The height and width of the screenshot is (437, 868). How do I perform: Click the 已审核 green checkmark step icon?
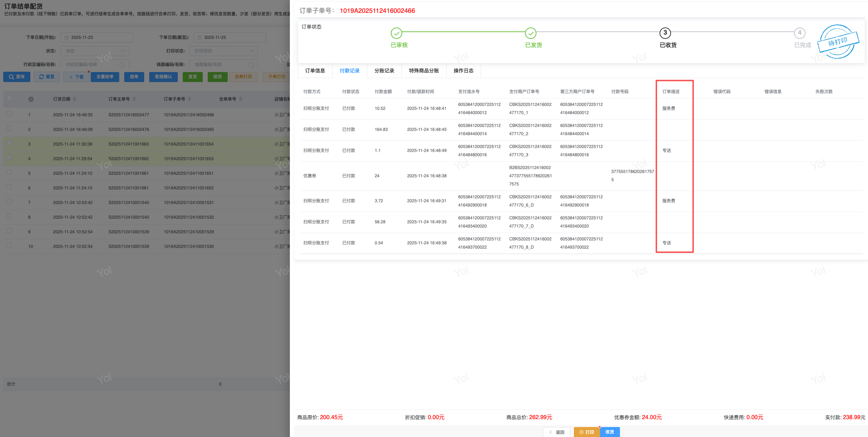(x=396, y=33)
